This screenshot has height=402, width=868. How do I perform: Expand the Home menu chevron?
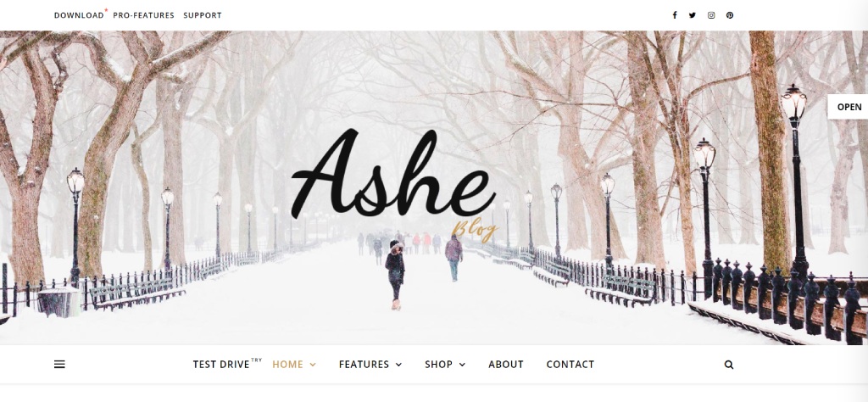click(313, 365)
